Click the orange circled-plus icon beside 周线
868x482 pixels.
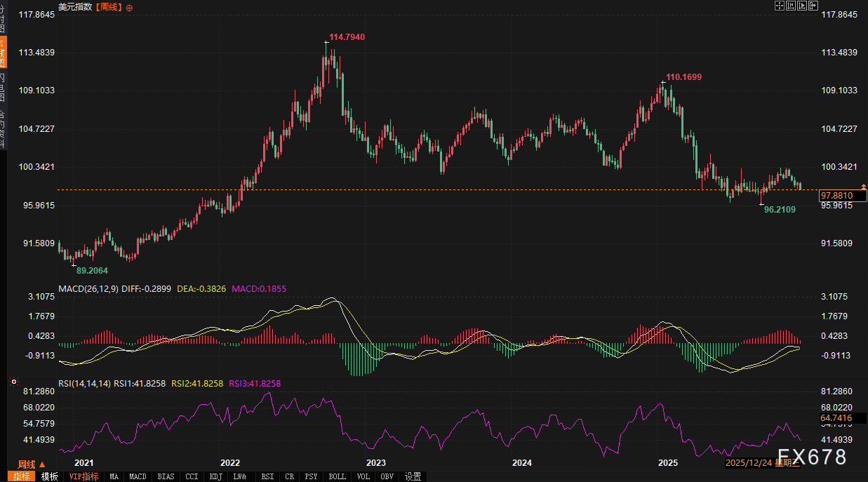pos(128,6)
